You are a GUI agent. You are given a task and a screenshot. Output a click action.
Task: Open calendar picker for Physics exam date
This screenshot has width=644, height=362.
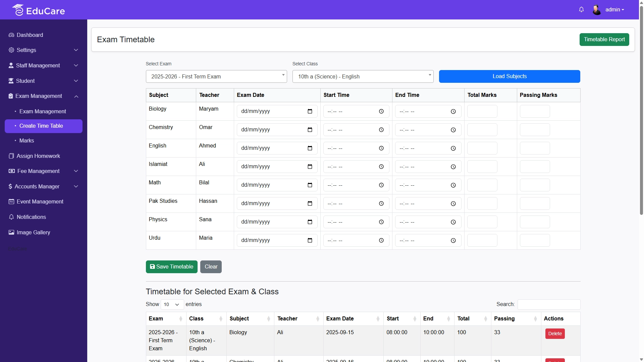(x=310, y=222)
